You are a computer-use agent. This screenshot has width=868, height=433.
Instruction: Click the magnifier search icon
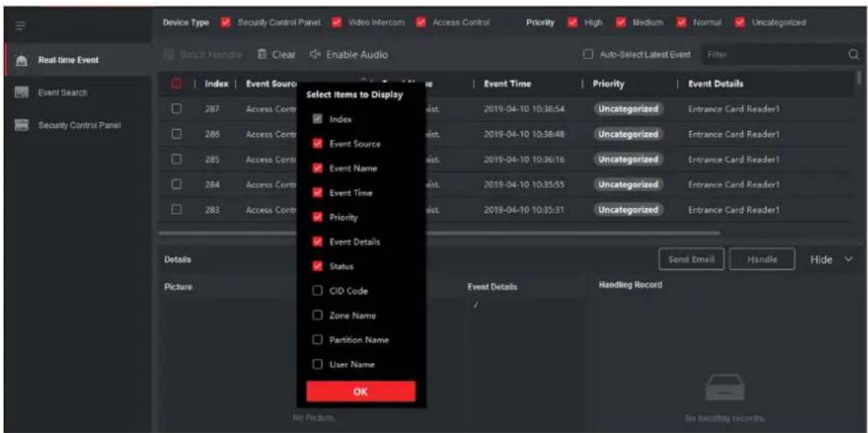point(853,55)
